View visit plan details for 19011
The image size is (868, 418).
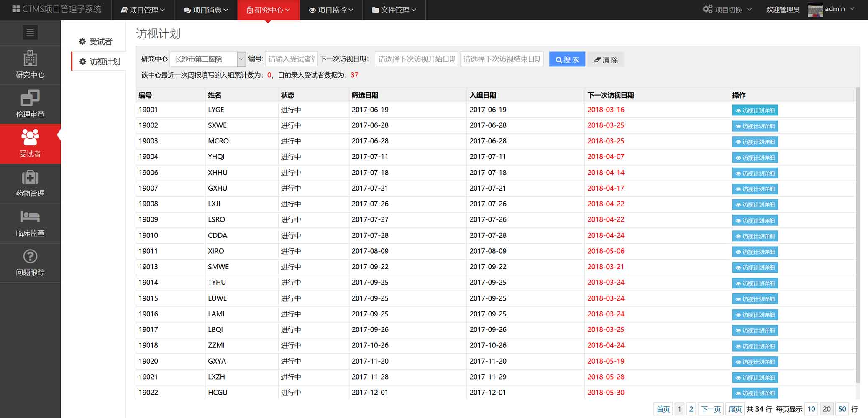[x=755, y=252]
